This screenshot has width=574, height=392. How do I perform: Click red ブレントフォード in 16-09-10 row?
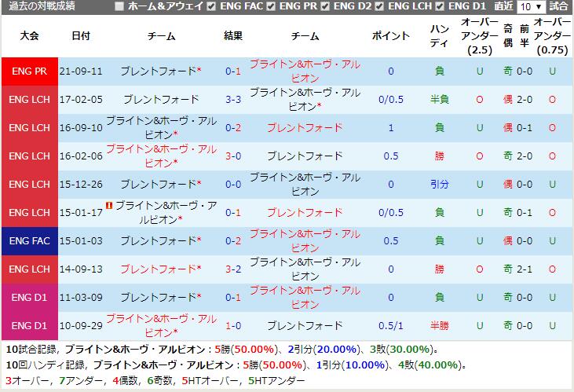305,127
